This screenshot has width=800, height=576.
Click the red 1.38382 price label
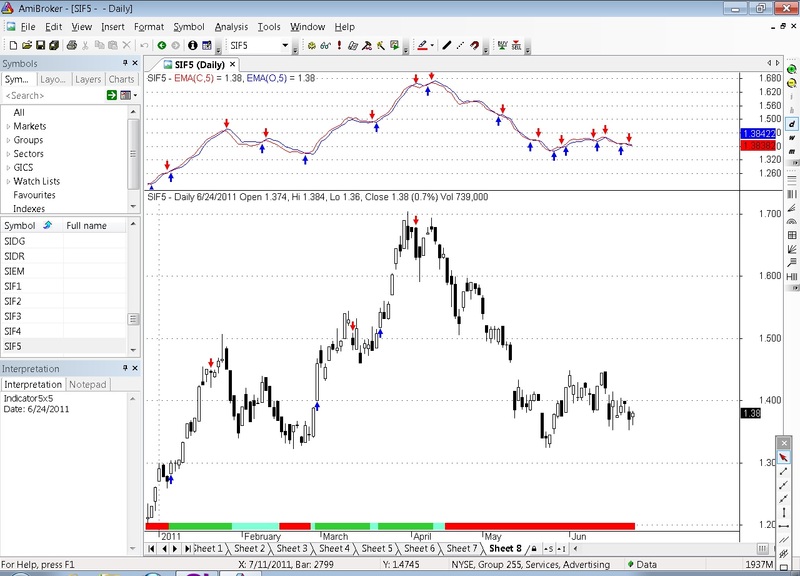[760, 146]
